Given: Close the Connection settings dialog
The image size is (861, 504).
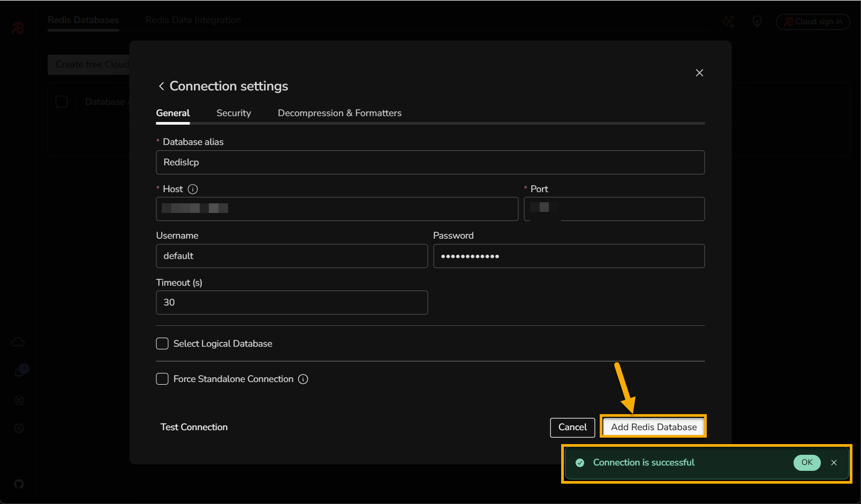Looking at the screenshot, I should point(699,73).
